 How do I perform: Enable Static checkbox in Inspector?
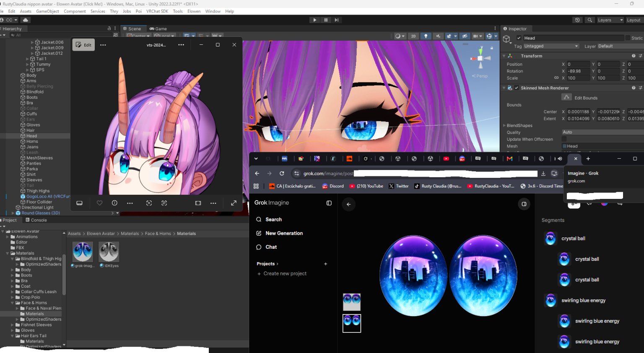tap(628, 38)
